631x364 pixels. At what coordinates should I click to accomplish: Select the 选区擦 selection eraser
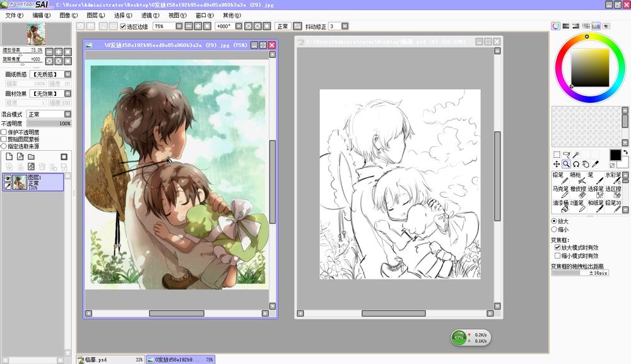[x=613, y=191]
